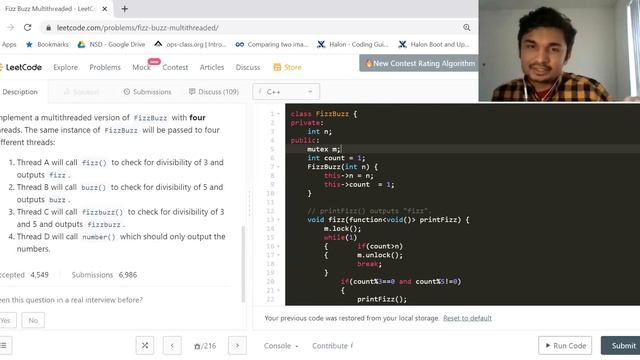The image size is (640, 360).
Task: Open the Discuss page in navbar
Action: click(x=248, y=67)
